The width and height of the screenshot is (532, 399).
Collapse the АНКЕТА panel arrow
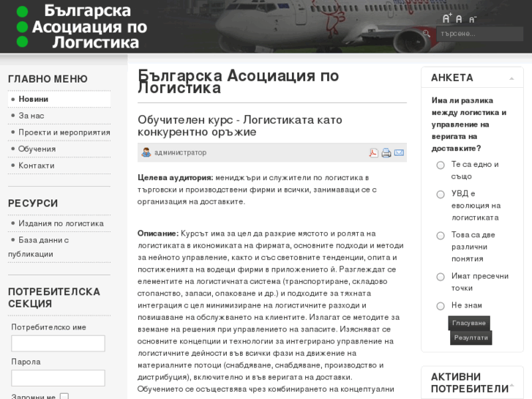tap(512, 78)
